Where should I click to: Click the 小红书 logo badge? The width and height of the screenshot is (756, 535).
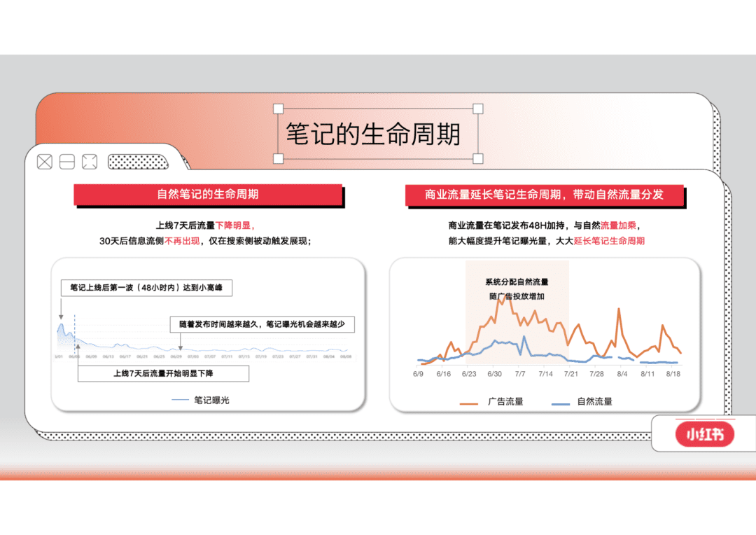(704, 434)
